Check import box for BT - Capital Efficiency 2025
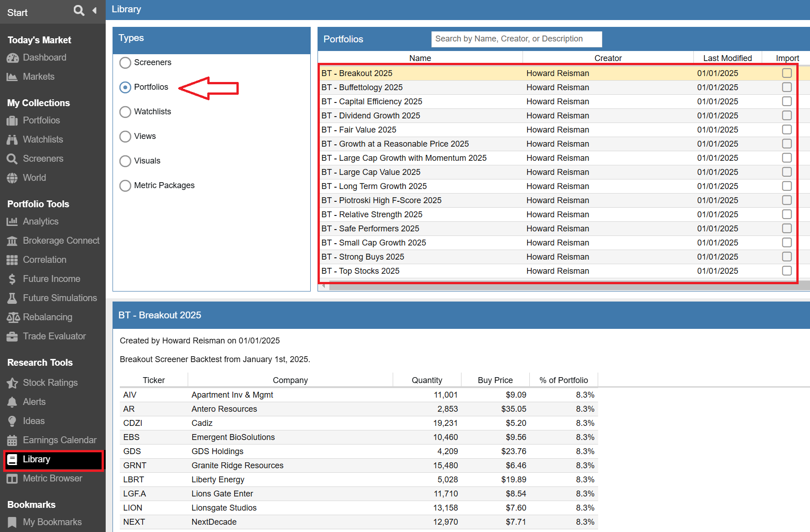810x532 pixels. [x=787, y=102]
